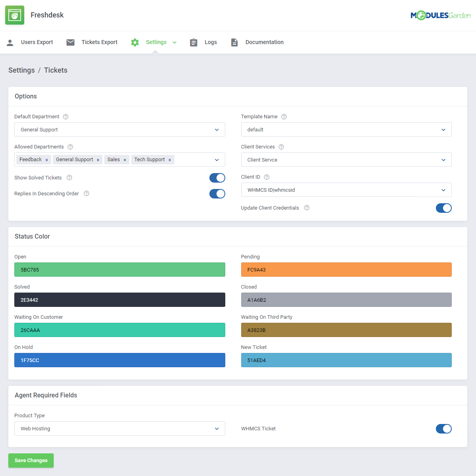The width and height of the screenshot is (476, 476).
Task: Expand the Allowed Departments multi-select arrow
Action: tap(217, 160)
